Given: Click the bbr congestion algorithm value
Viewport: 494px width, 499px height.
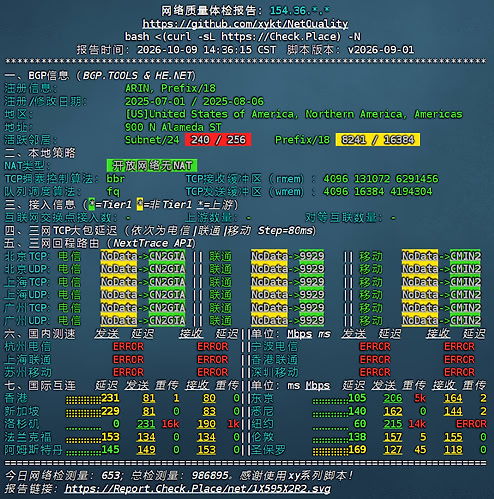Looking at the screenshot, I should pos(115,179).
